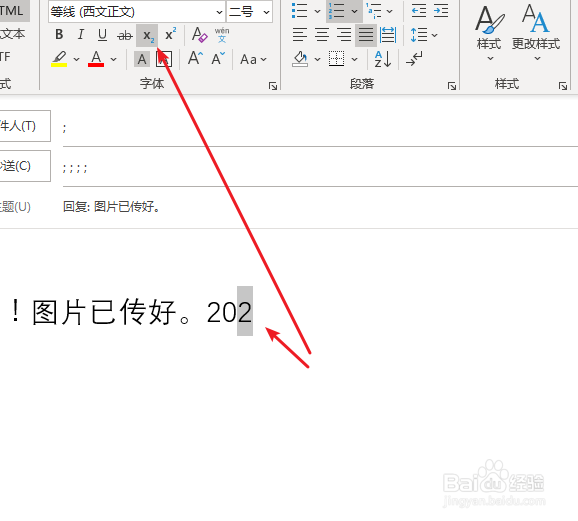Open Paragraph dialog launcher
This screenshot has height=521, width=578.
[x=452, y=86]
